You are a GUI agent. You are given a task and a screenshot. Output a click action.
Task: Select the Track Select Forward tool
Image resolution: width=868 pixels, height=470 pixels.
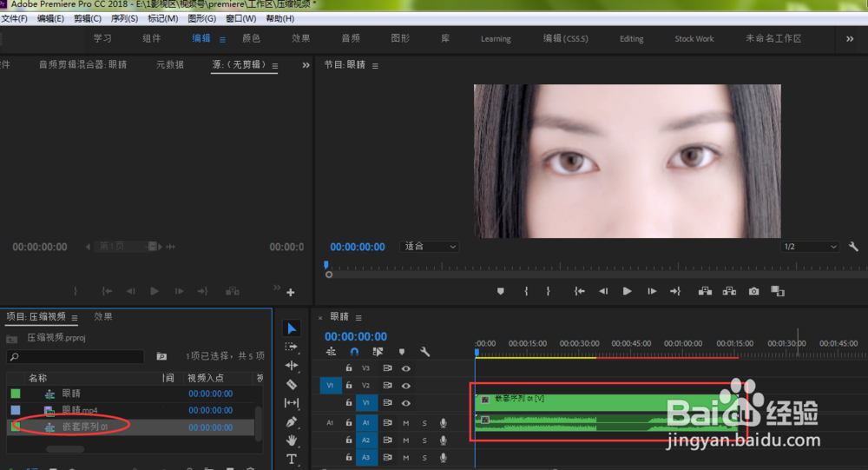tap(291, 347)
